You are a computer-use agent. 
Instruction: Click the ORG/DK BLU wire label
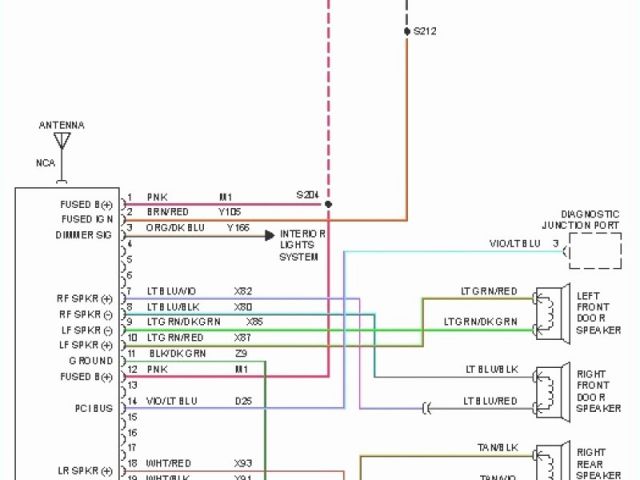175,227
